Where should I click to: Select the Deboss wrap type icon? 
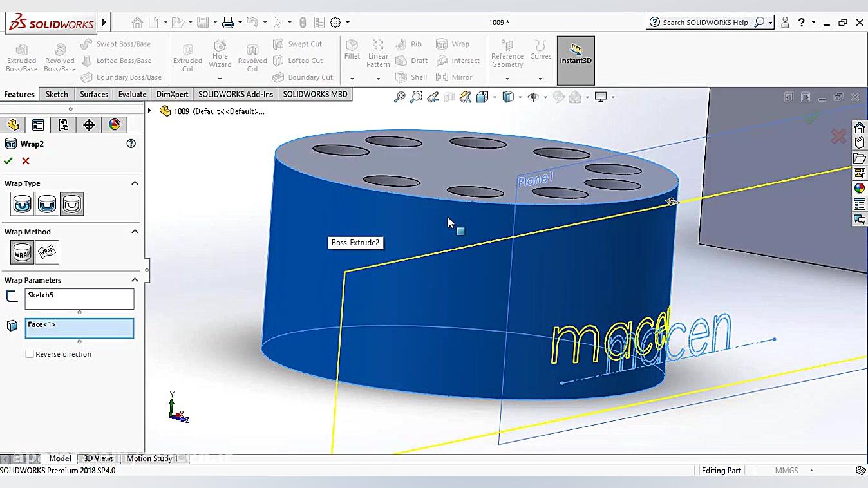(x=47, y=204)
